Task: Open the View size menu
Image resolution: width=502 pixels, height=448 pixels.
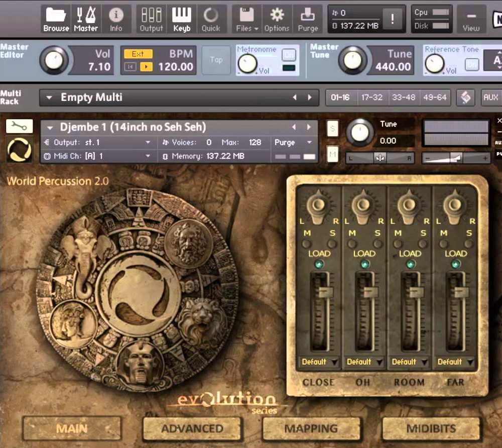Action: click(x=471, y=19)
